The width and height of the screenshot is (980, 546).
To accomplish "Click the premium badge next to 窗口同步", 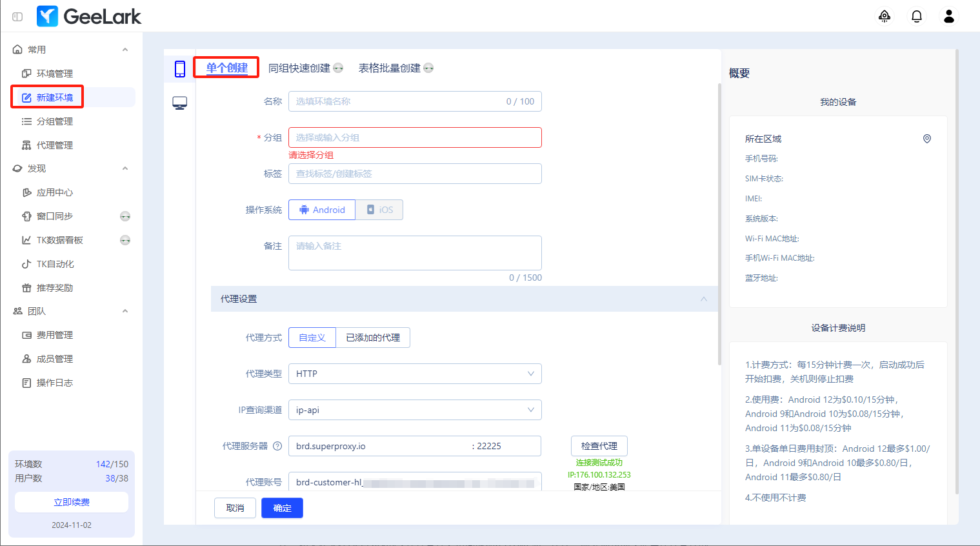I will point(125,216).
